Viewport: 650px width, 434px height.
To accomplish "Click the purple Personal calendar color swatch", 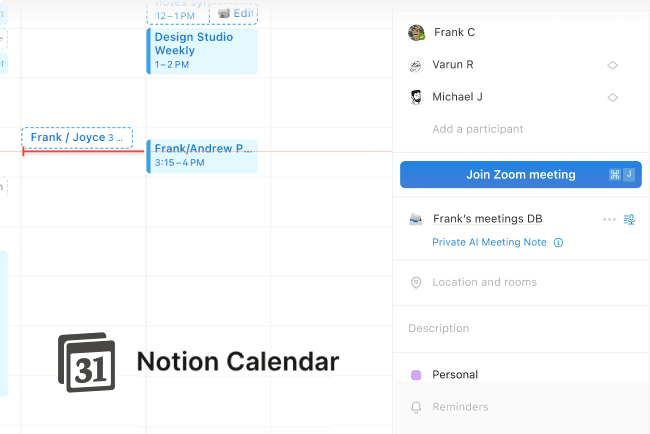I will tap(416, 375).
